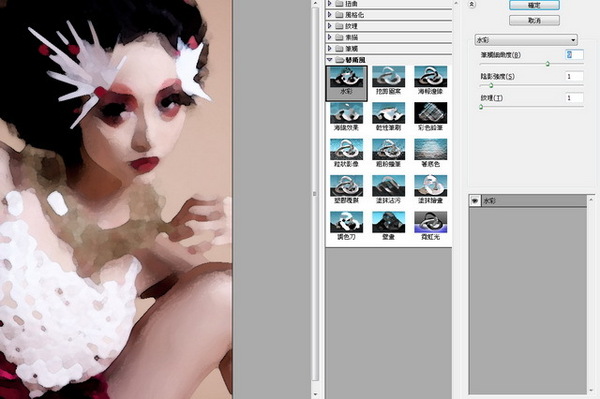Toggle eye visibility of 水彩 effect layer
The width and height of the screenshot is (600, 399).
475,201
